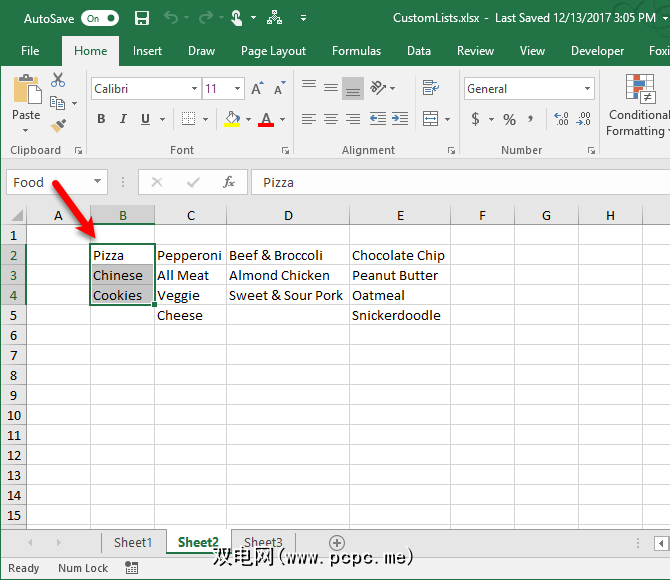This screenshot has height=580, width=670.
Task: Click the Percent Style icon
Action: pyautogui.click(x=509, y=119)
